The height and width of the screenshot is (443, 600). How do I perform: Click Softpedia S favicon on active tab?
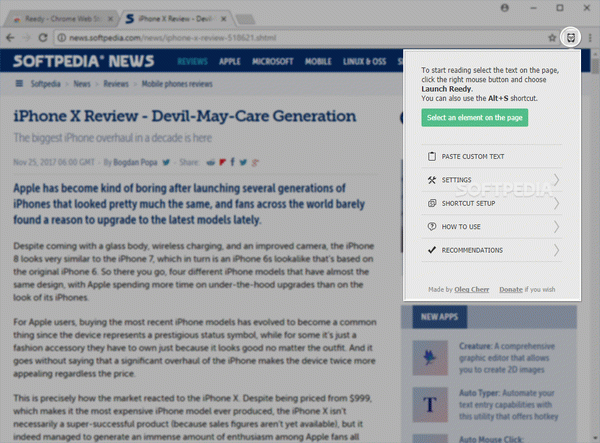130,19
